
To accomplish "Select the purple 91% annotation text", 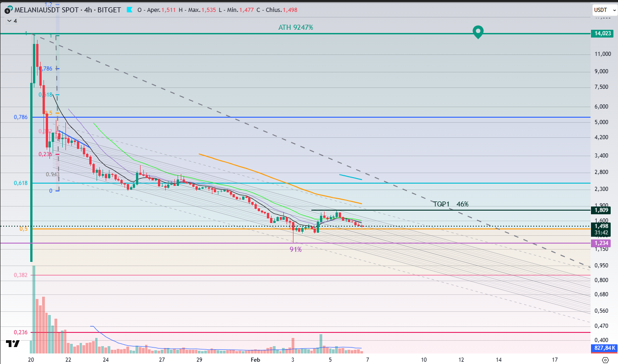I will point(295,250).
